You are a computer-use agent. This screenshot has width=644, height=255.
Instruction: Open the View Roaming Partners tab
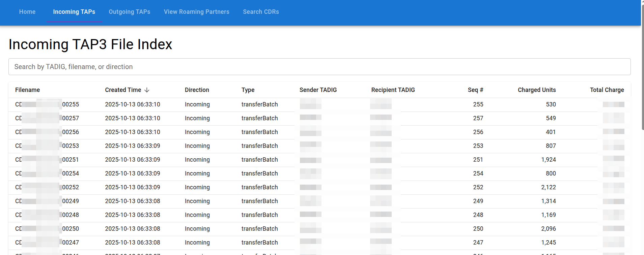coord(196,12)
